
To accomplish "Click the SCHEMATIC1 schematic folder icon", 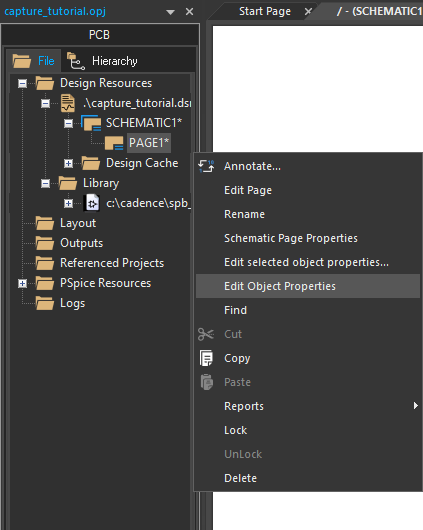I will pyautogui.click(x=91, y=123).
